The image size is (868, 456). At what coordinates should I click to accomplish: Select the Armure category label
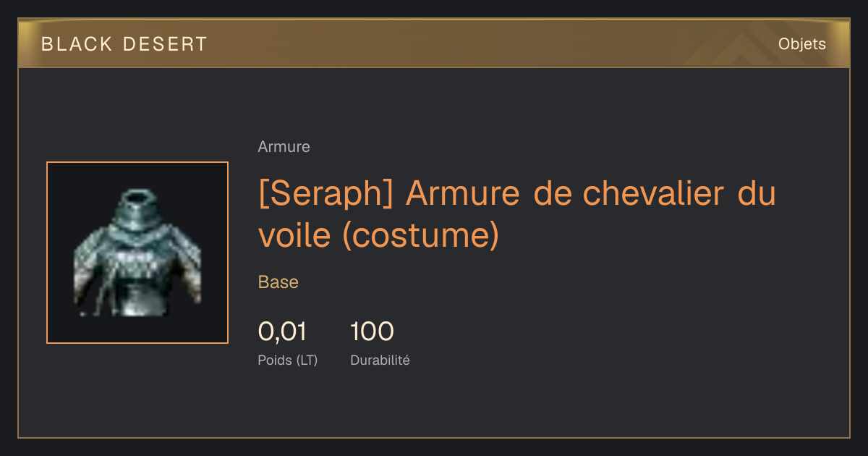[284, 147]
